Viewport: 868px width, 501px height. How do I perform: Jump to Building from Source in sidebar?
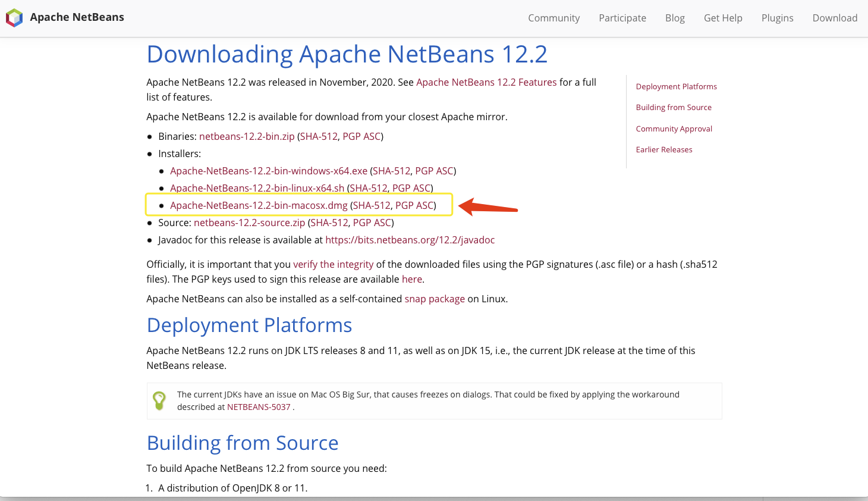(x=674, y=107)
